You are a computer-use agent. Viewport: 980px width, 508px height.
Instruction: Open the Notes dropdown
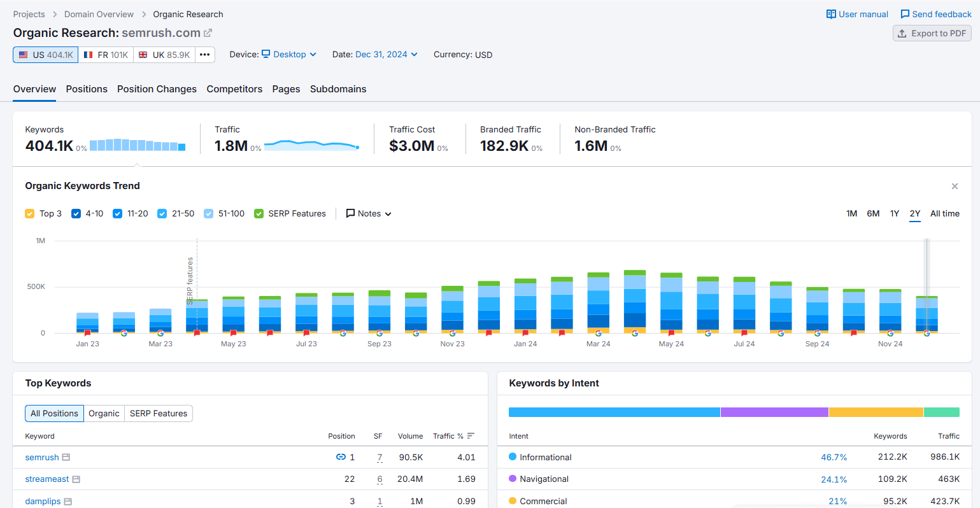369,214
